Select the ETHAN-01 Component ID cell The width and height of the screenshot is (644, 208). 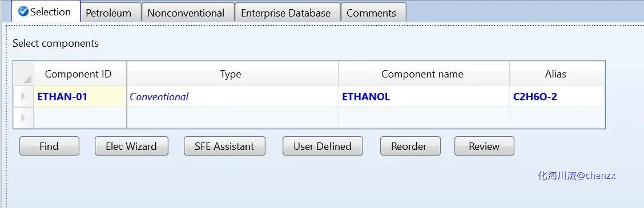80,96
